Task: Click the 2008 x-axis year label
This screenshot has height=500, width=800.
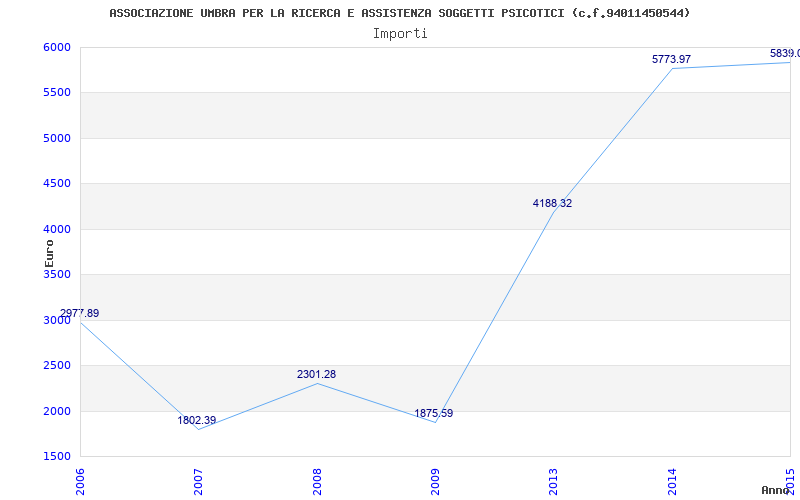Action: (316, 482)
